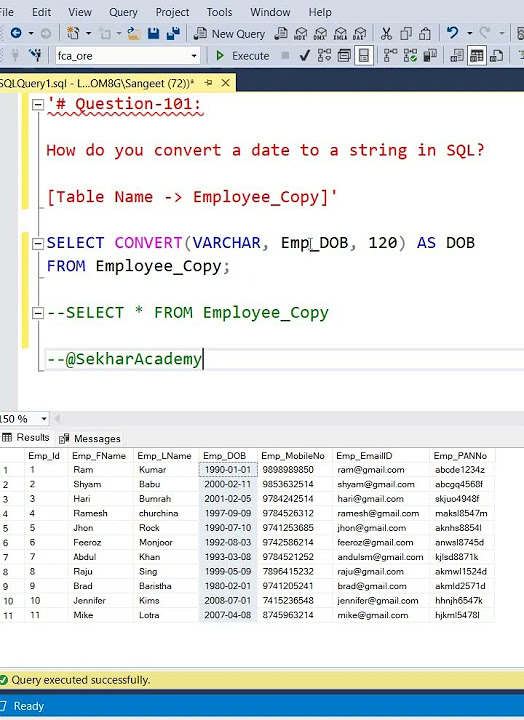Click the Paste clipboard icon
The image size is (524, 720).
425,34
